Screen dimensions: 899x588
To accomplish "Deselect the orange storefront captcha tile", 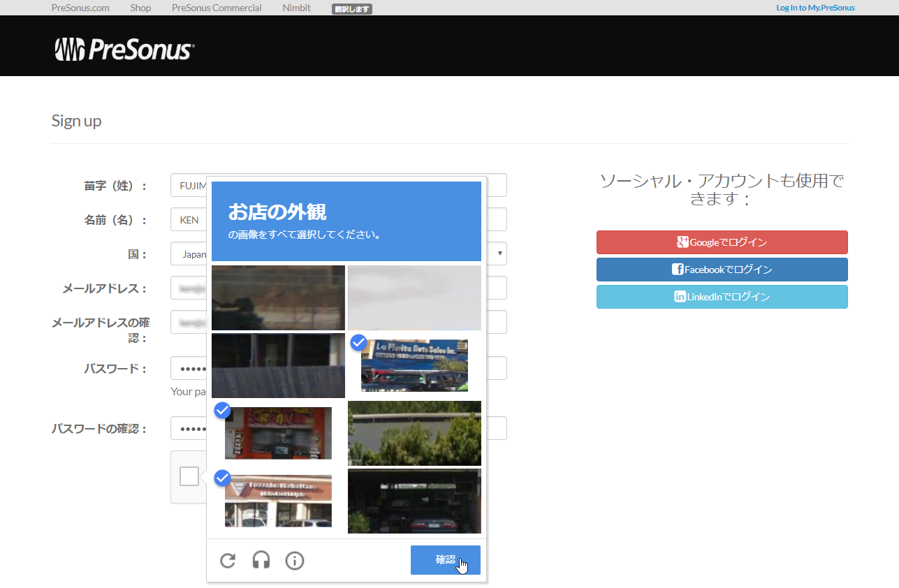I will (278, 433).
